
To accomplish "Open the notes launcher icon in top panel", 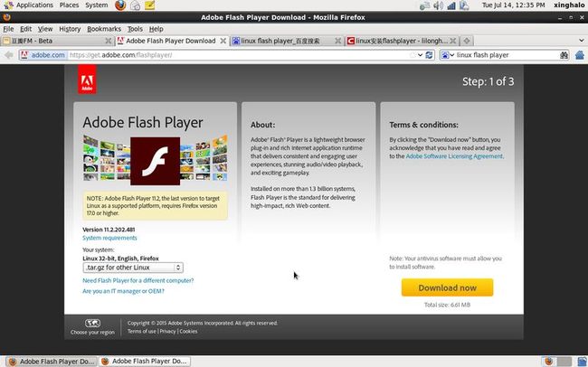I will (x=149, y=5).
